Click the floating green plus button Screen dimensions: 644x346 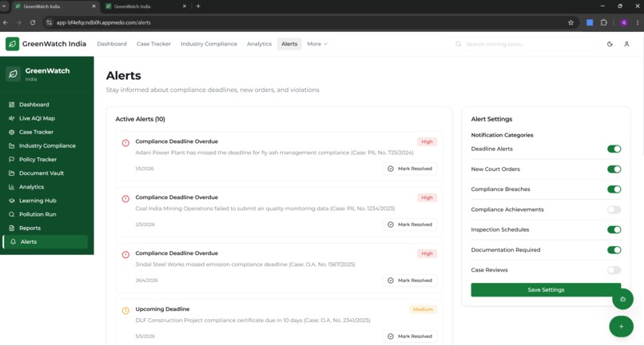(621, 326)
